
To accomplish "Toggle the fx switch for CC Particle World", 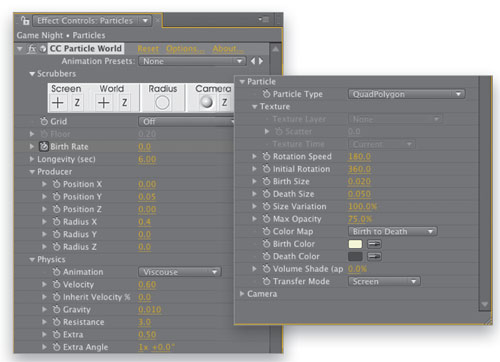I will tap(32, 49).
